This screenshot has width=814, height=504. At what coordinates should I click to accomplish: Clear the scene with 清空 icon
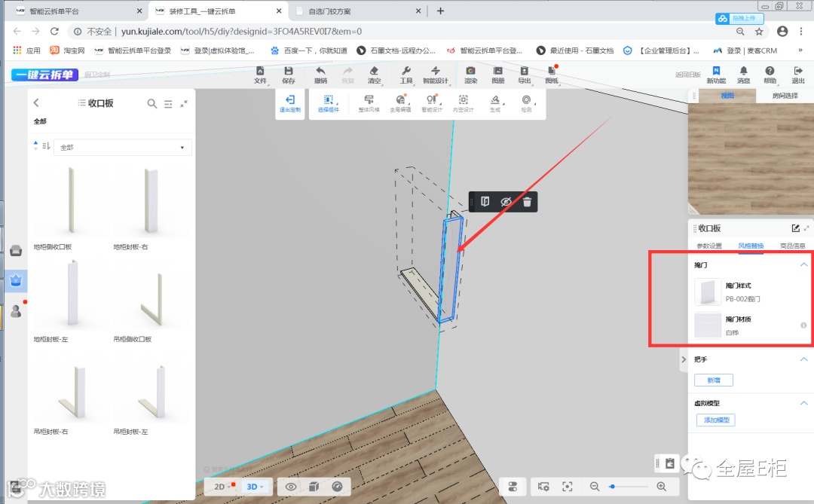374,75
